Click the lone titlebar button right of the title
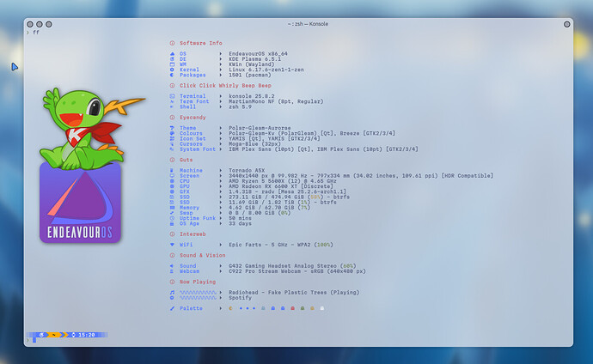Viewport: 593px width, 364px height. coord(566,24)
